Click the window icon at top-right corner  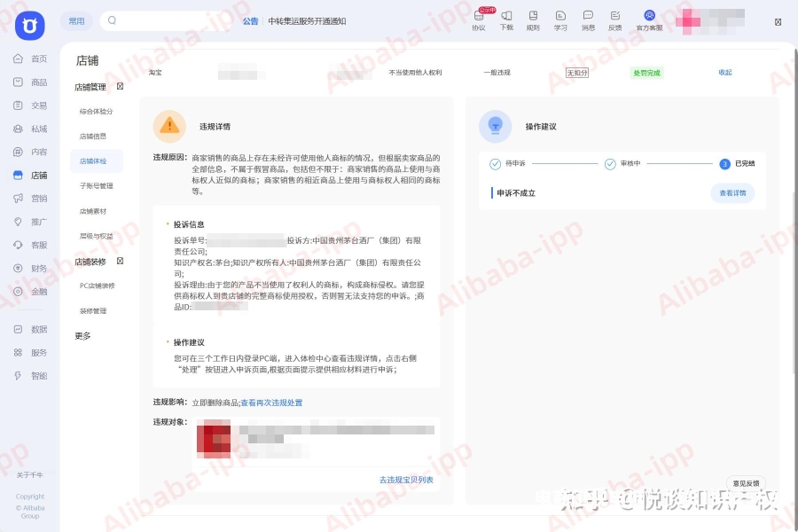778,22
